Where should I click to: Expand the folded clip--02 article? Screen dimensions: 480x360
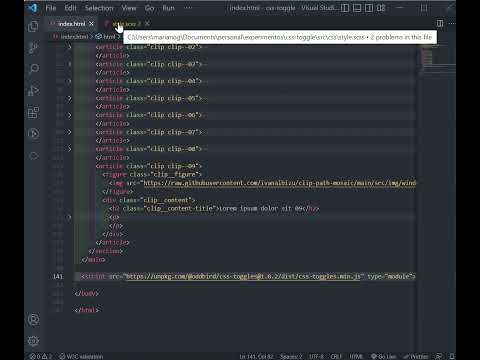pyautogui.click(x=69, y=47)
